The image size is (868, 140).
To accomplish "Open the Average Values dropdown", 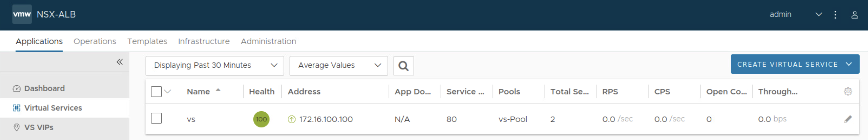I will pyautogui.click(x=338, y=66).
